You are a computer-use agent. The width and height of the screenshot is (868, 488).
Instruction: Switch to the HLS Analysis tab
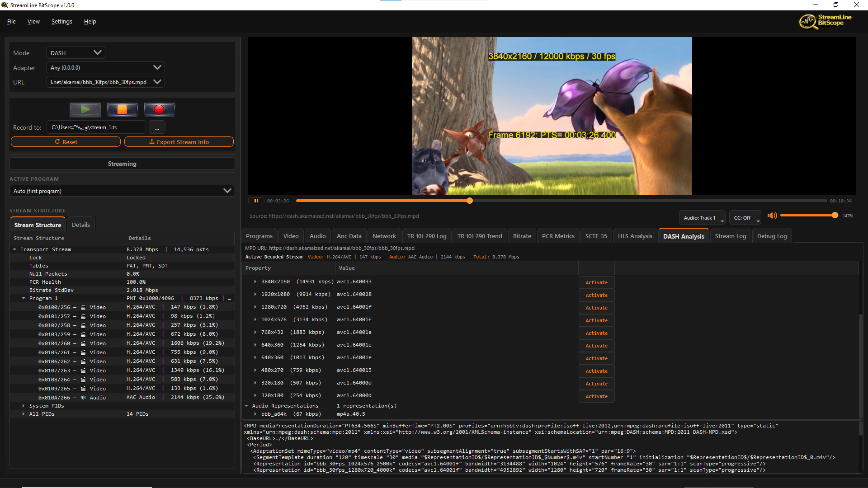coord(635,236)
